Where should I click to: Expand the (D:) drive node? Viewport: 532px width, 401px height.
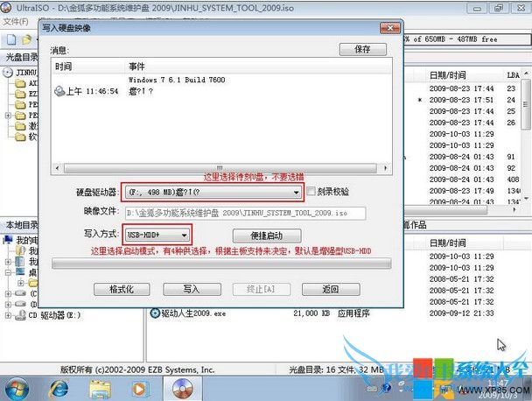click(x=8, y=304)
